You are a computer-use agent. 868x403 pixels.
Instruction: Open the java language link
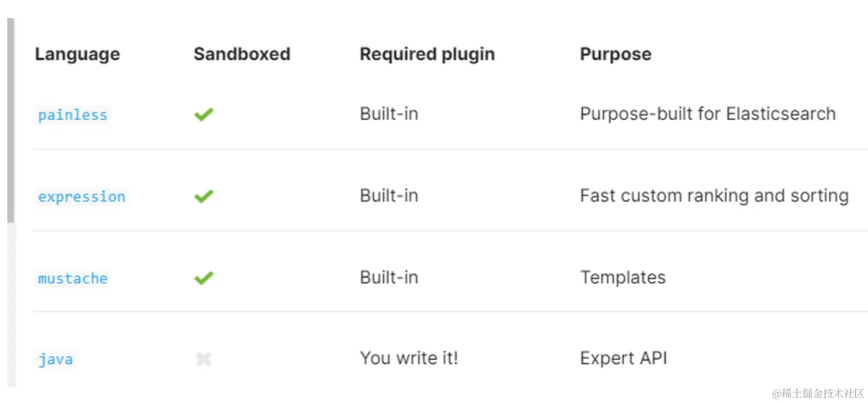click(55, 360)
